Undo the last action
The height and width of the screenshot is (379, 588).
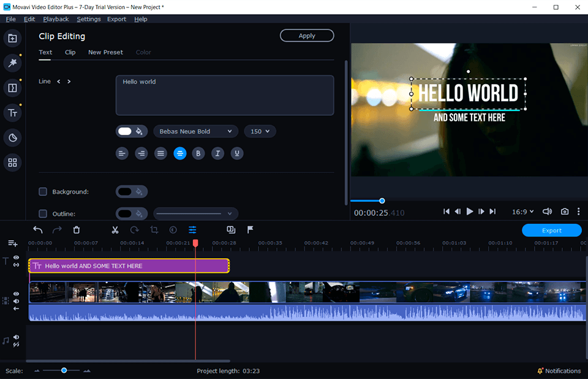click(x=37, y=229)
